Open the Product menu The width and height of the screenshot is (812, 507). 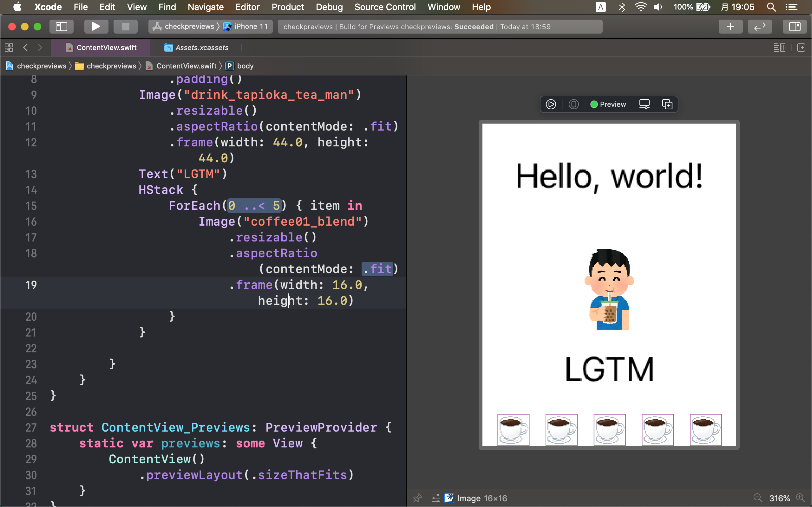point(287,7)
